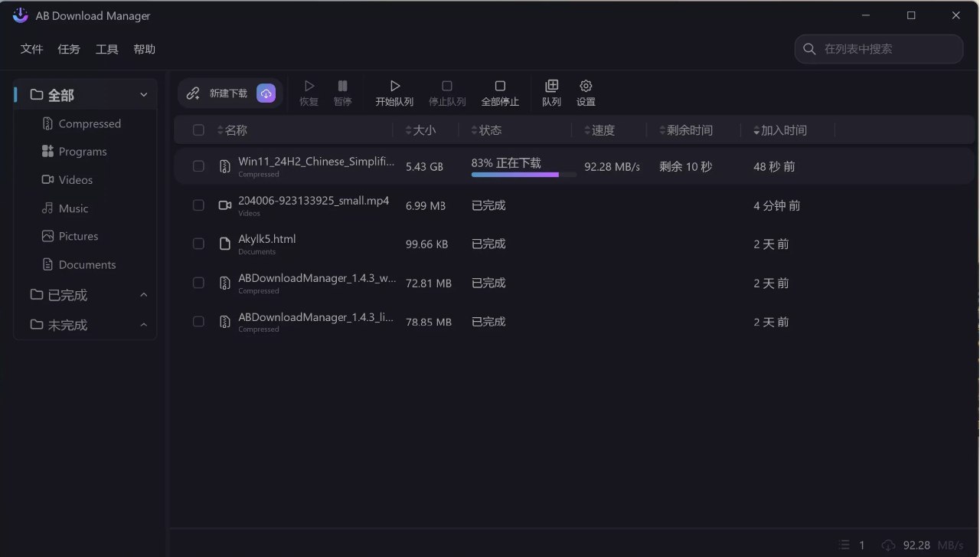Click the archive icon of 78.85 MB file
Screen dimensions: 980x557
[224, 322]
